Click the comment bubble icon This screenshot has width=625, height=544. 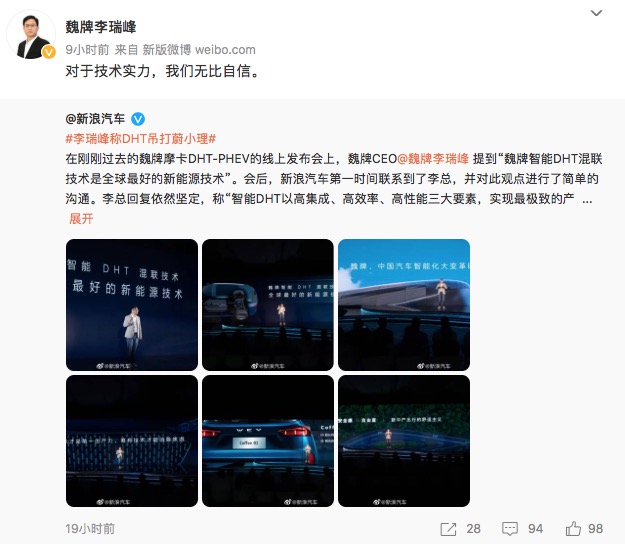(510, 529)
